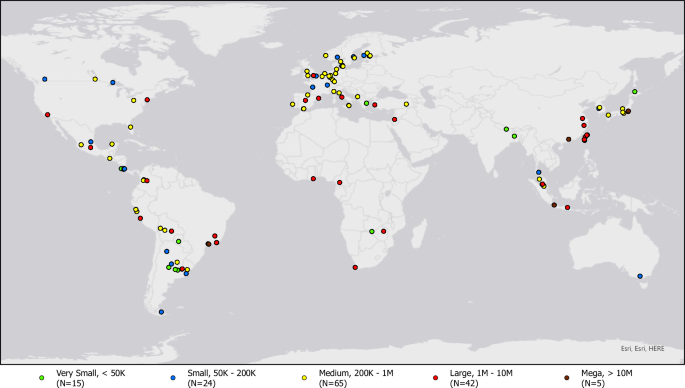Viewport: 685px width, 388px height.
Task: Click the blue Small legend dot
Action: point(173,378)
